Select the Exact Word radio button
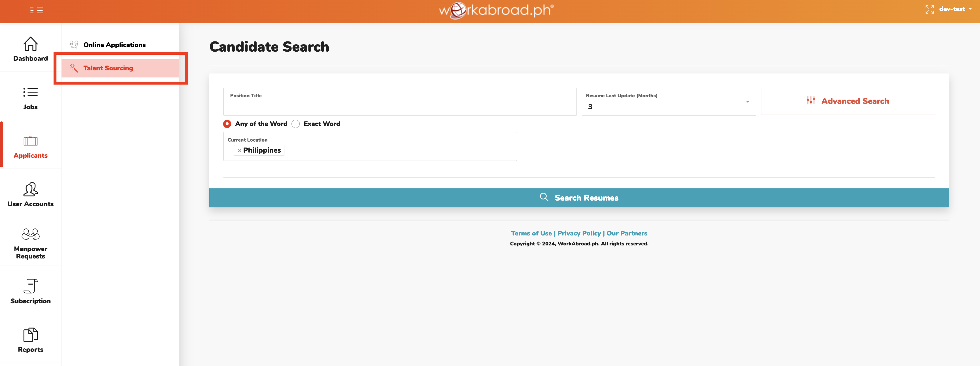Image resolution: width=980 pixels, height=366 pixels. pyautogui.click(x=295, y=124)
